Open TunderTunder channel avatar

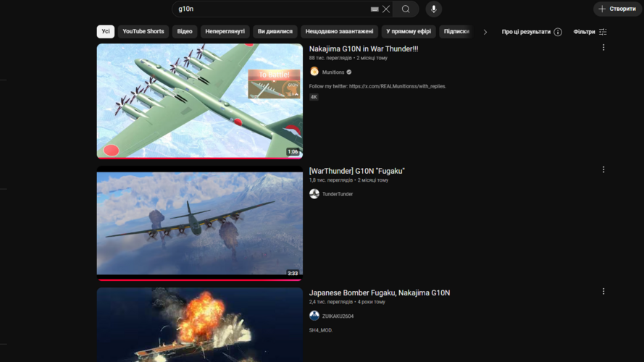point(314,194)
